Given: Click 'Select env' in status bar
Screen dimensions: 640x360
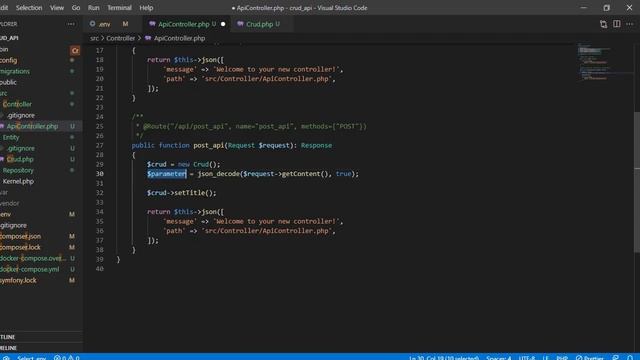Looking at the screenshot, I should point(31,357).
